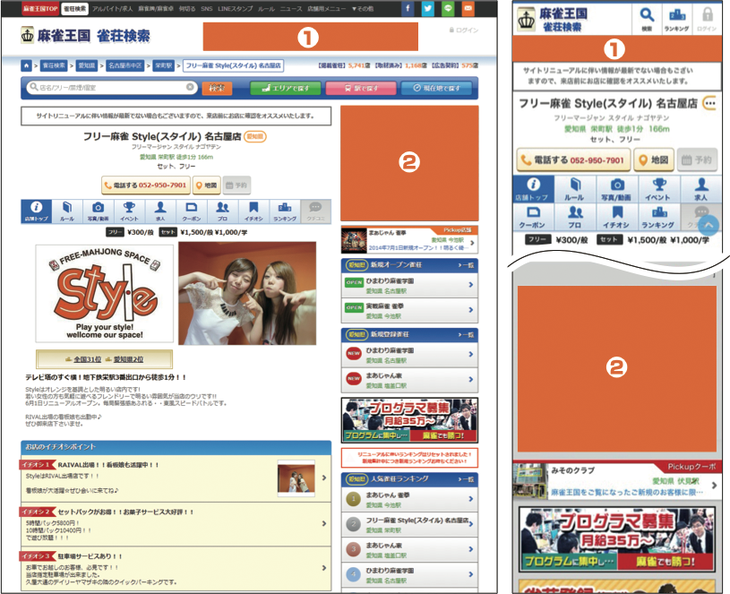The image size is (730, 594).
Task: Click 愛知県 in the breadcrumb
Action: click(x=87, y=66)
